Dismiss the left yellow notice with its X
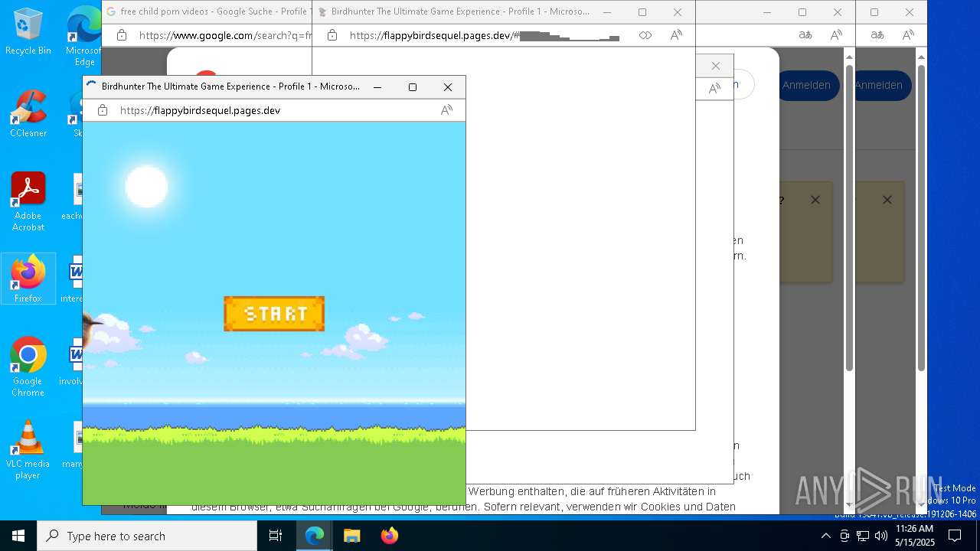This screenshot has width=980, height=551. click(815, 200)
